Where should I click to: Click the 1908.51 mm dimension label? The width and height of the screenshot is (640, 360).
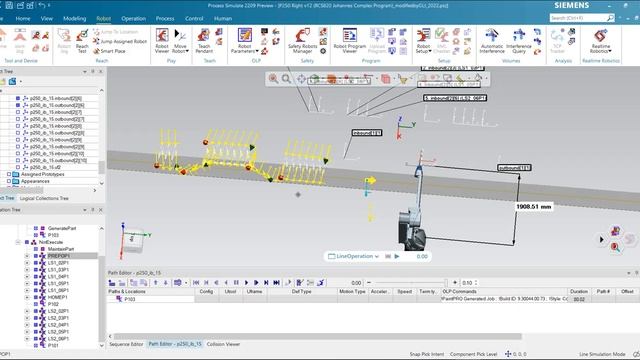click(x=533, y=207)
